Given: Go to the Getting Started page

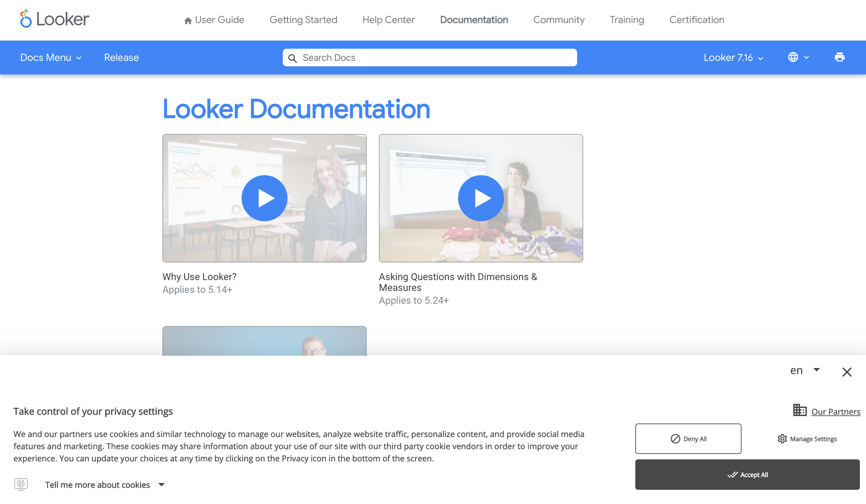Looking at the screenshot, I should tap(303, 20).
